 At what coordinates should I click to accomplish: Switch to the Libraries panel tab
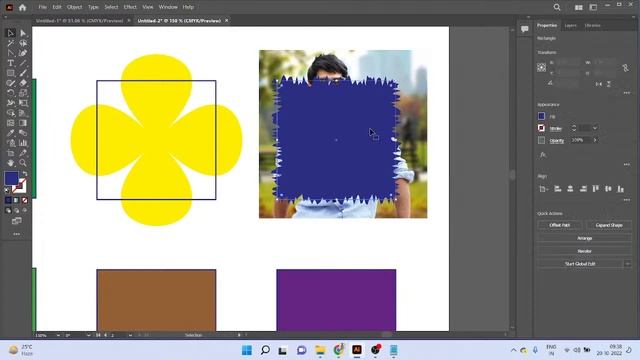click(x=593, y=25)
